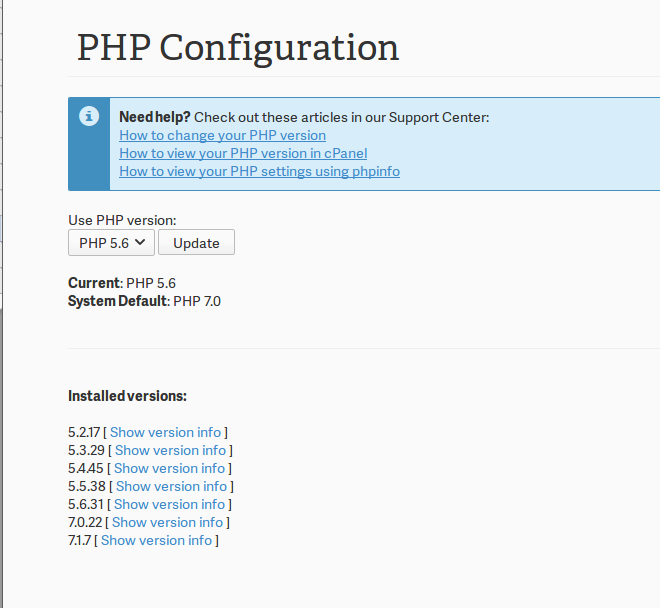The width and height of the screenshot is (660, 608).
Task: Click the 7.0.22 version number text
Action: pos(83,522)
